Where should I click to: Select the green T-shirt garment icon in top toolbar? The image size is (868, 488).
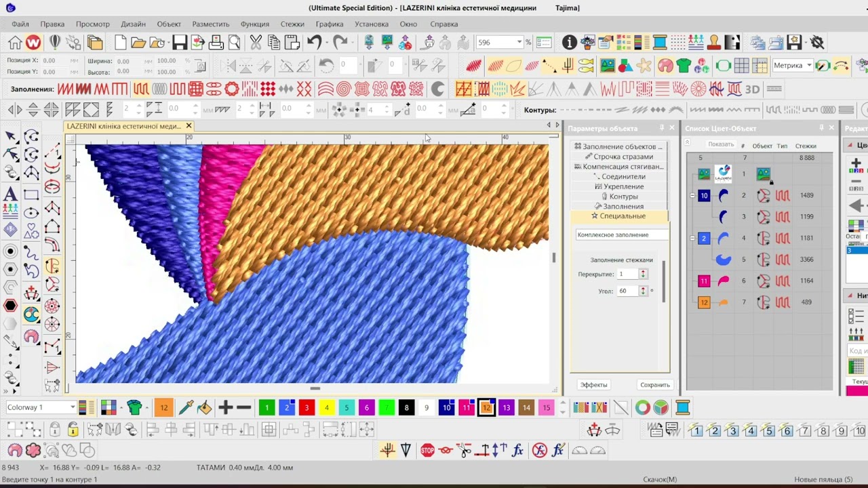(684, 66)
